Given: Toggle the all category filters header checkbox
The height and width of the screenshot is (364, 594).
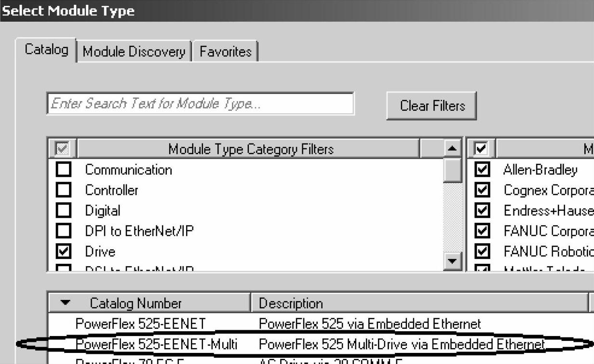Looking at the screenshot, I should (63, 149).
